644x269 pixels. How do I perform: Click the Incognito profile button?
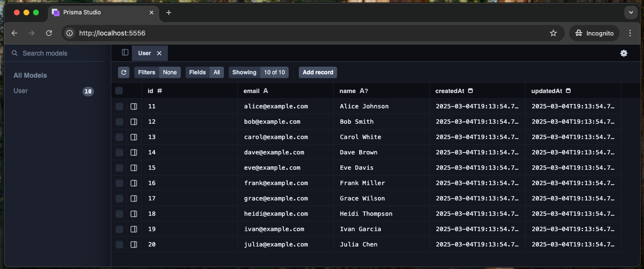point(595,33)
